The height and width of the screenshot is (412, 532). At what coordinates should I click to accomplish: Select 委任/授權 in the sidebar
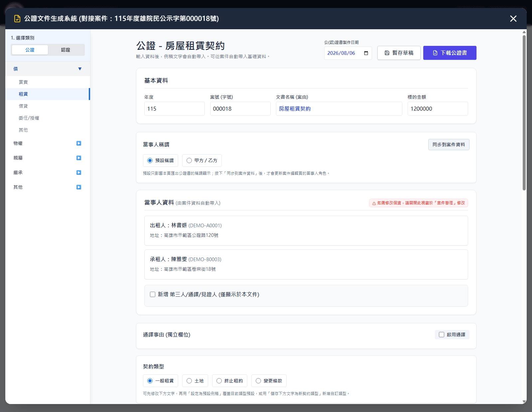tap(48, 118)
